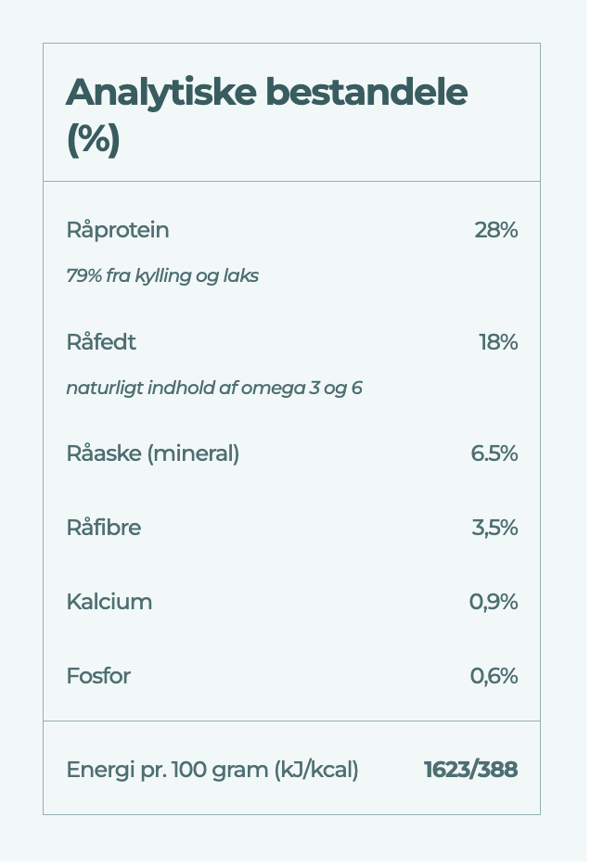Viewport: 590px width, 868px height.
Task: Select the Råfibre label
Action: point(104,528)
